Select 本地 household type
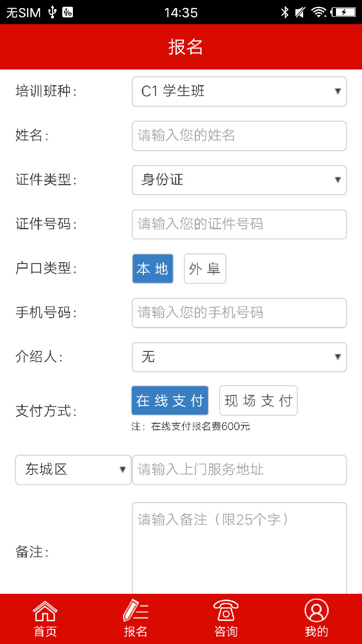362x644 pixels. pos(153,269)
